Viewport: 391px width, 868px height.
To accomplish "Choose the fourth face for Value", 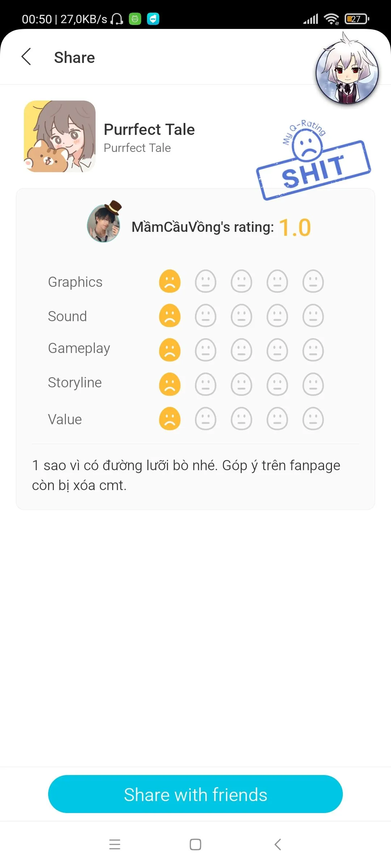I will point(277,419).
